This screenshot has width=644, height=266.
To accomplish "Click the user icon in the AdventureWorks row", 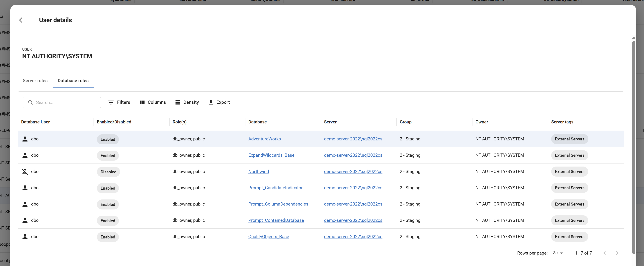I will point(25,139).
